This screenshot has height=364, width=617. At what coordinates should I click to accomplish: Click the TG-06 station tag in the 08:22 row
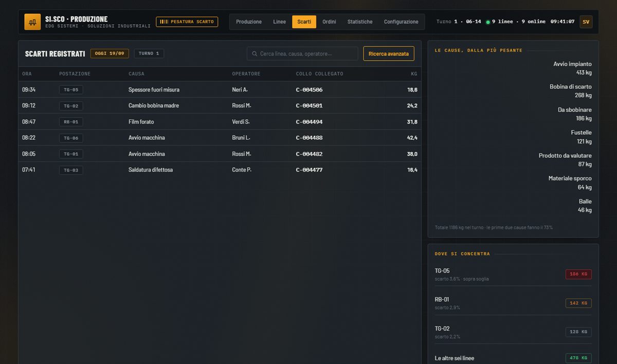71,138
